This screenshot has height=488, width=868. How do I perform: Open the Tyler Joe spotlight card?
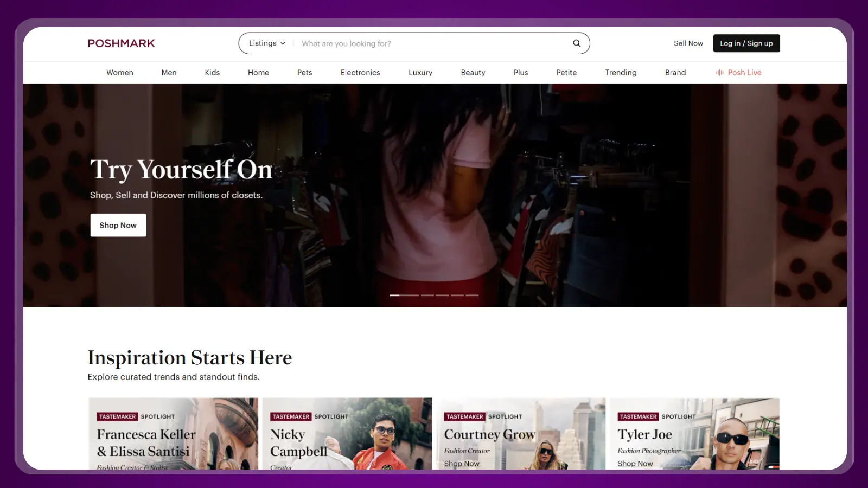[x=694, y=434]
